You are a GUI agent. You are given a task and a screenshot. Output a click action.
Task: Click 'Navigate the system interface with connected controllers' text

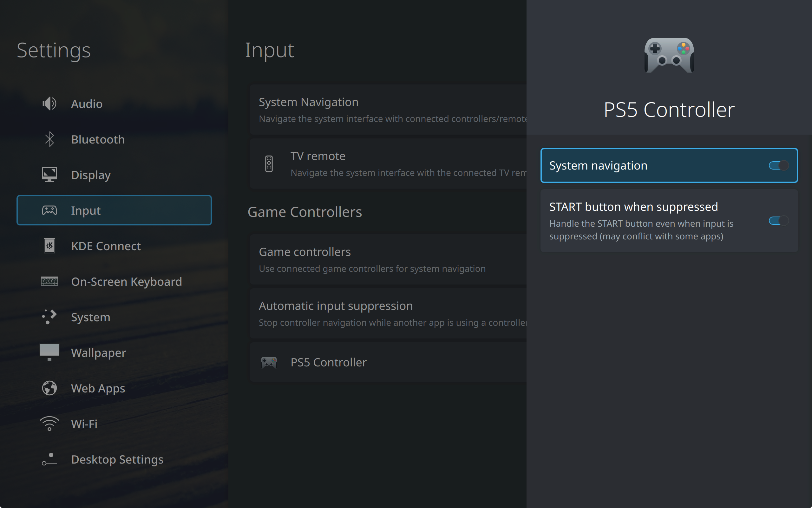(393, 119)
